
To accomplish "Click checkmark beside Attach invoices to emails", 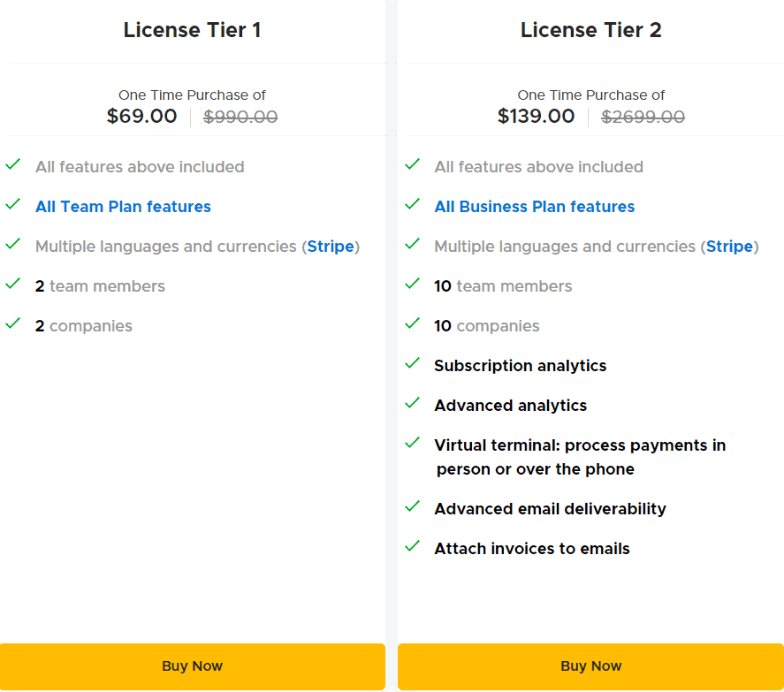I will (x=412, y=547).
